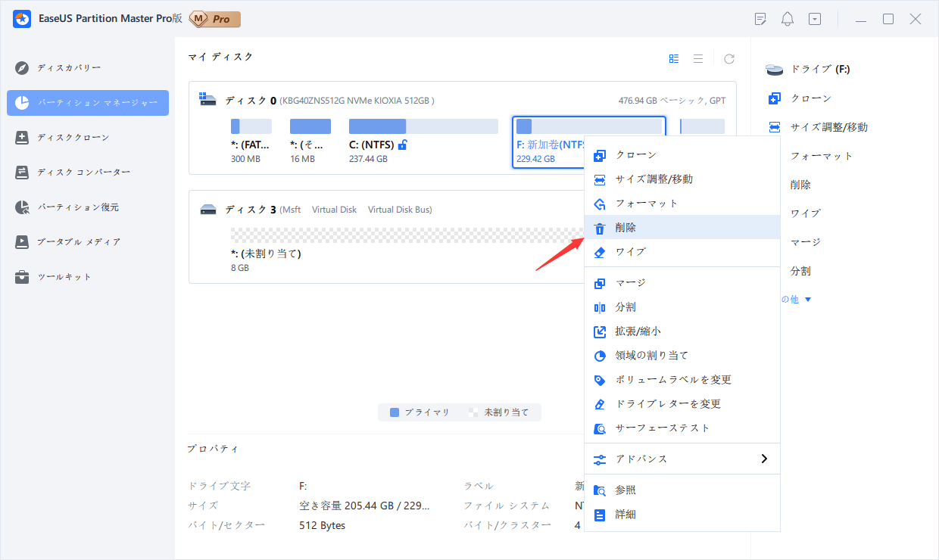The image size is (939, 560).
Task: Expand the アドバンス submenu arrow
Action: [x=764, y=459]
